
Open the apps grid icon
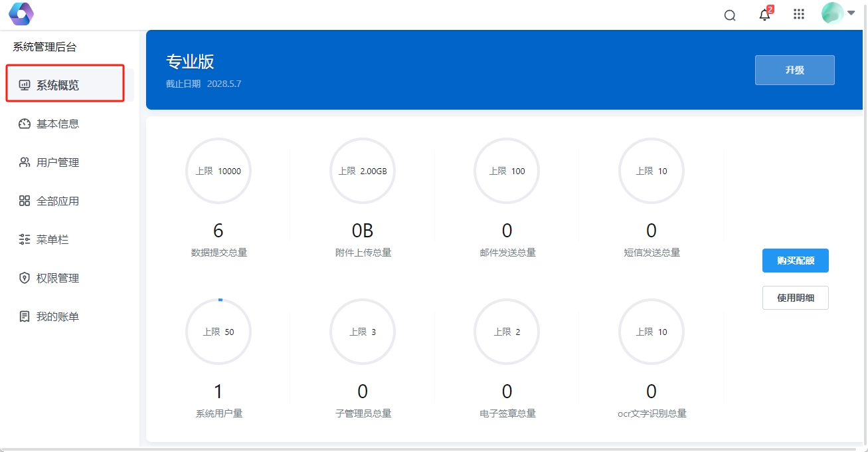tap(799, 15)
